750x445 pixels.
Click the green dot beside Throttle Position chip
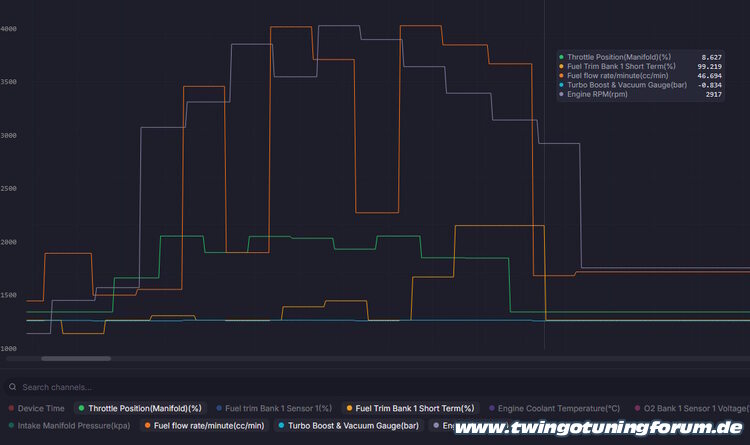81,408
